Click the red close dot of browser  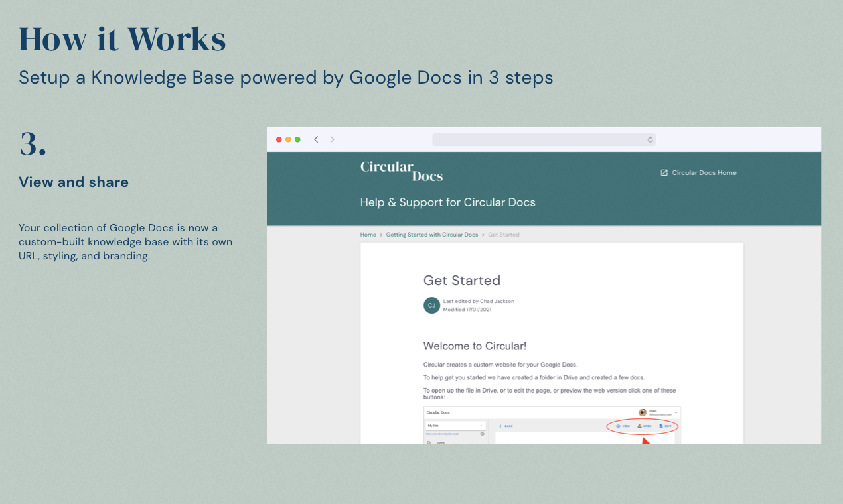pyautogui.click(x=279, y=139)
